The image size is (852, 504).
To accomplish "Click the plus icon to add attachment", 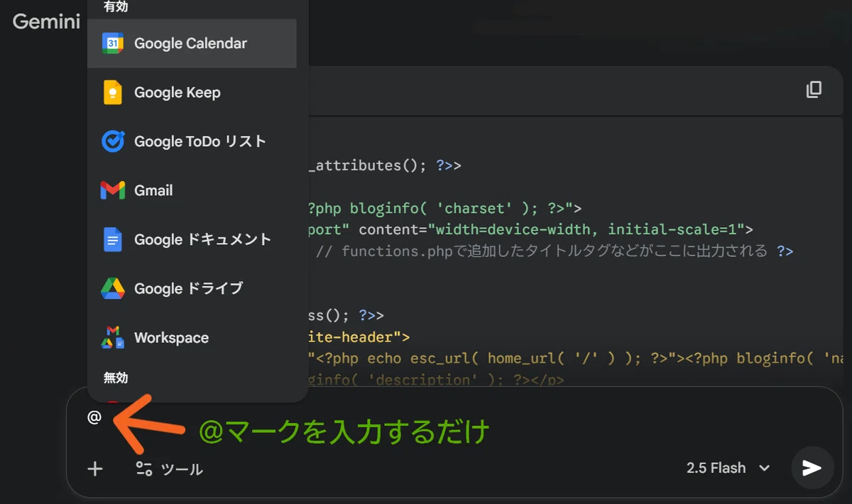I will coord(95,469).
